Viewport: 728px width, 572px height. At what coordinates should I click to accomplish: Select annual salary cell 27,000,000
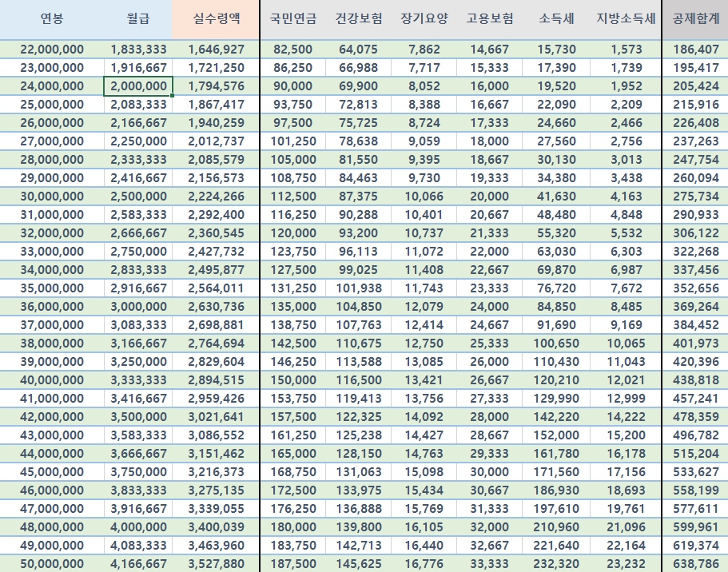pos(52,141)
